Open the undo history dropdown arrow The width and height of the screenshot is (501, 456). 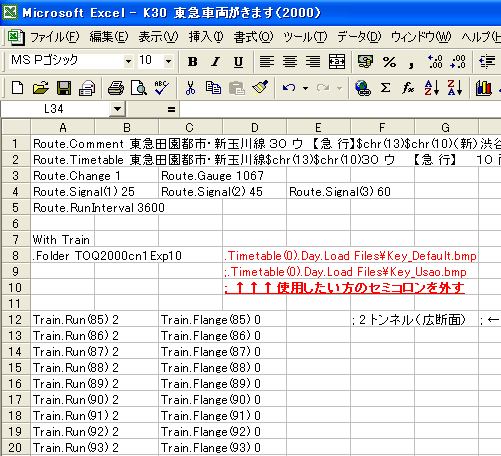pyautogui.click(x=305, y=88)
